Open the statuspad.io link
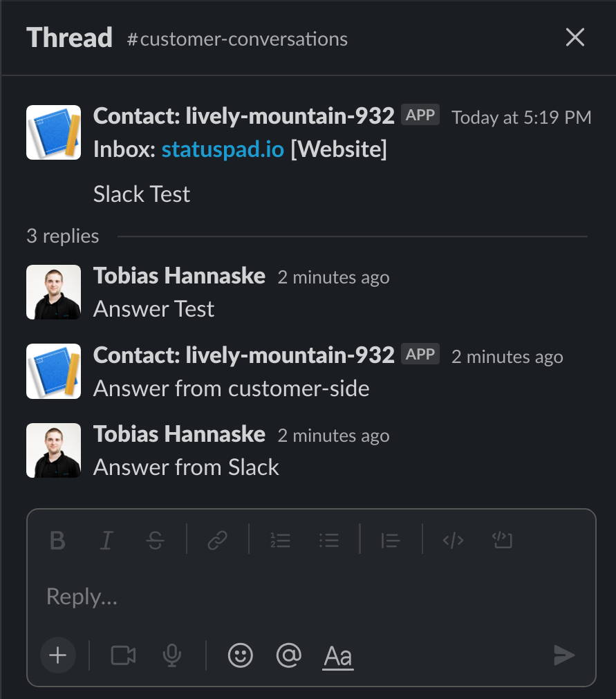The height and width of the screenshot is (699, 616). [222, 149]
